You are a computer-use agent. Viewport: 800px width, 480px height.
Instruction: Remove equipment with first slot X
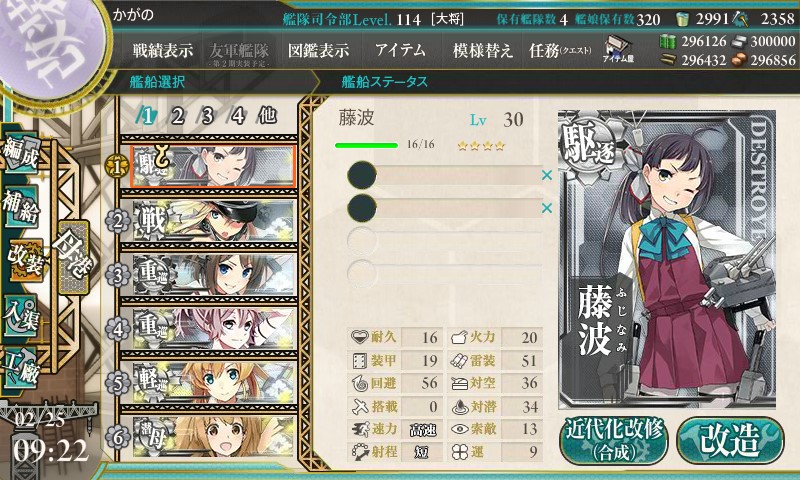point(547,175)
